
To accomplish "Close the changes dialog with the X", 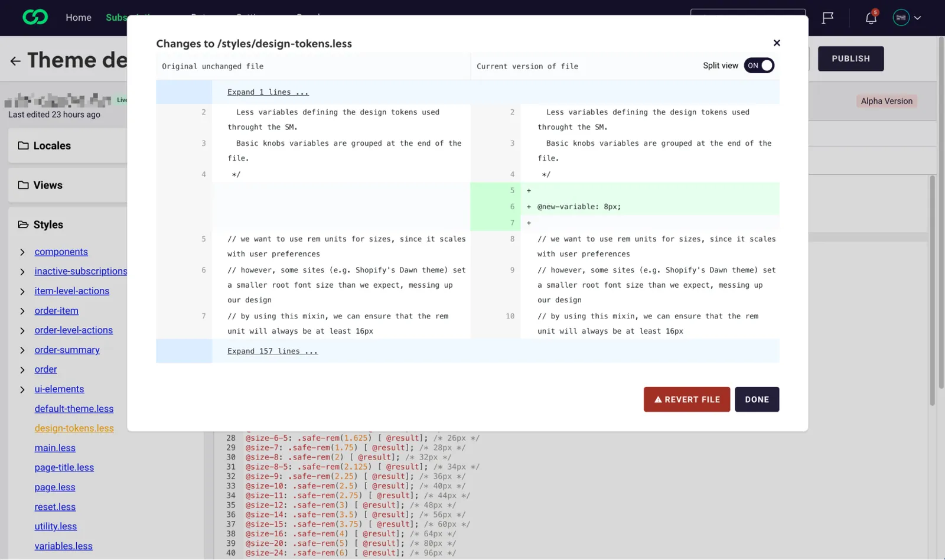I will pyautogui.click(x=777, y=43).
